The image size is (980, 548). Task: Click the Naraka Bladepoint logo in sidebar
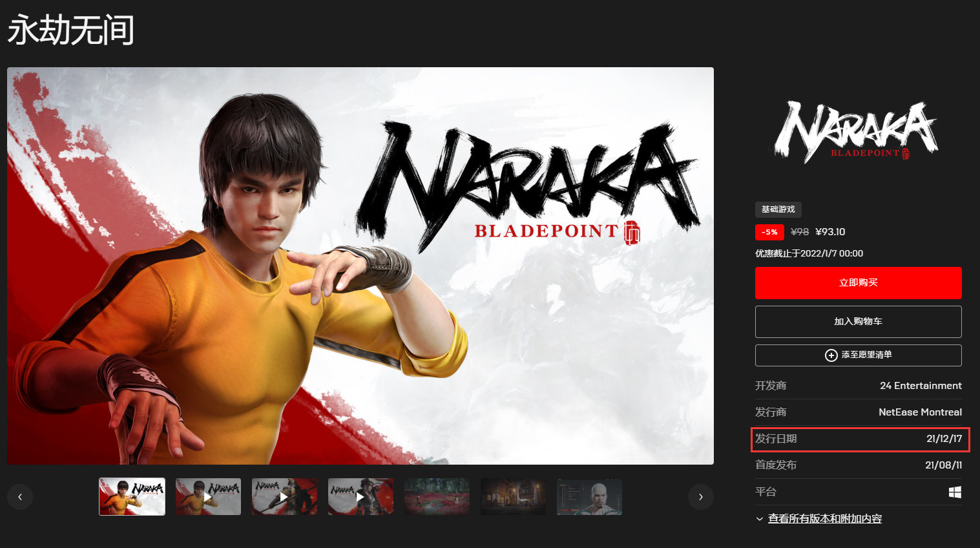pyautogui.click(x=857, y=131)
